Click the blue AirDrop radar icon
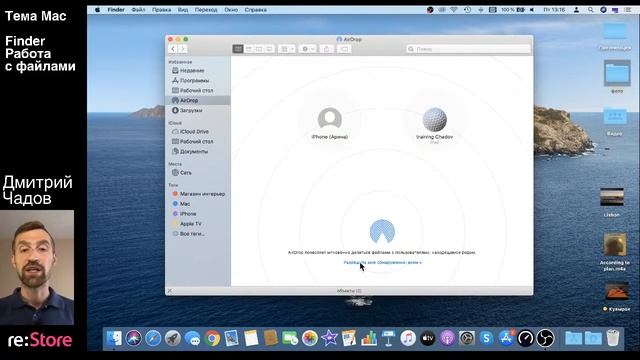The width and height of the screenshot is (640, 360). (x=382, y=231)
